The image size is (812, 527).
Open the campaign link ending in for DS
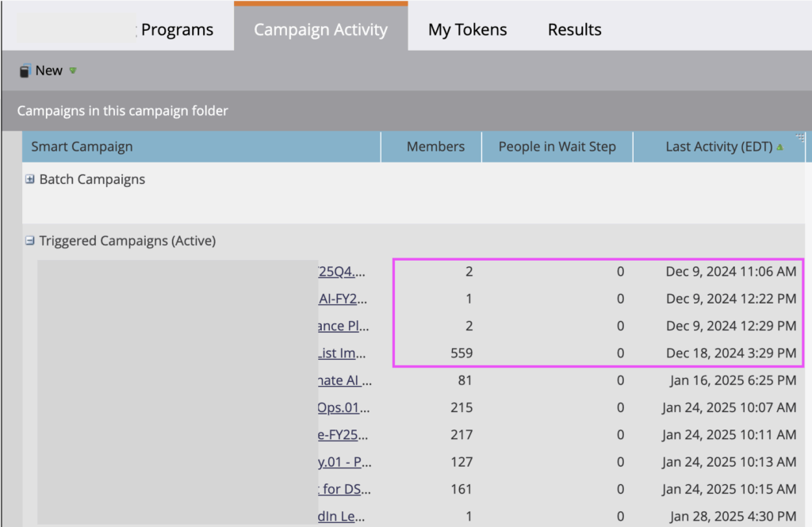(x=344, y=489)
